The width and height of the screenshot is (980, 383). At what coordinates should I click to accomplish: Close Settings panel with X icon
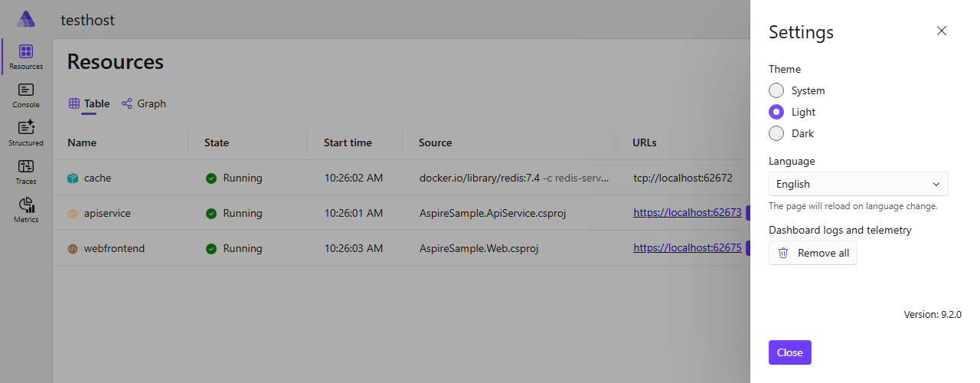pyautogui.click(x=942, y=31)
